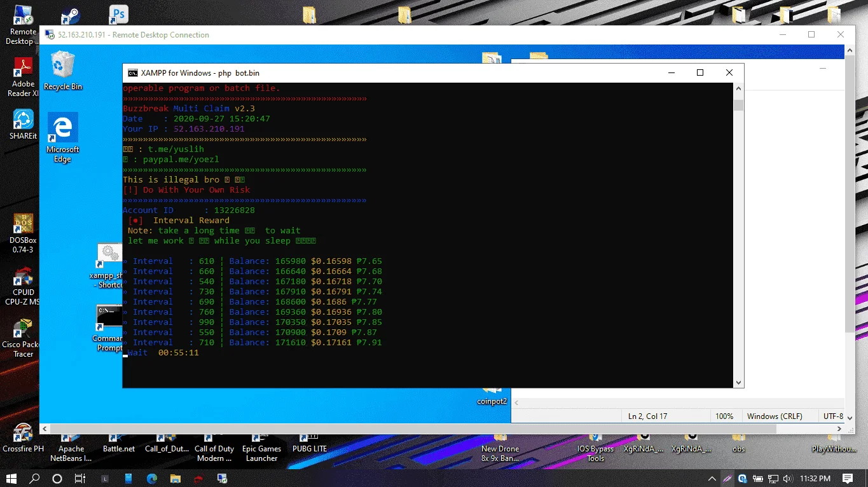Viewport: 868px width, 487px height.
Task: Click the IP address 52.163.210.191 in console
Action: point(209,129)
